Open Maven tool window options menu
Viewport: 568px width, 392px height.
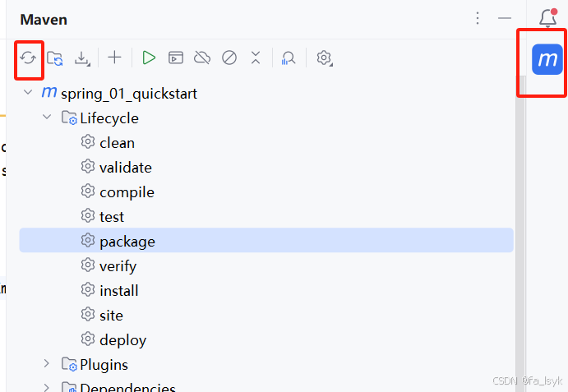(478, 18)
